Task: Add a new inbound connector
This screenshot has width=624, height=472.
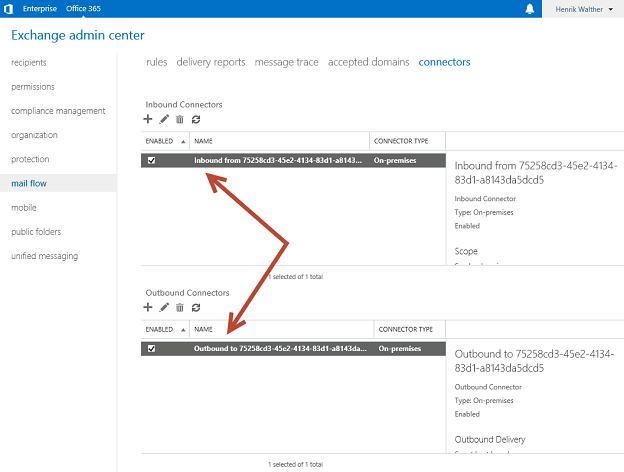Action: (148, 119)
